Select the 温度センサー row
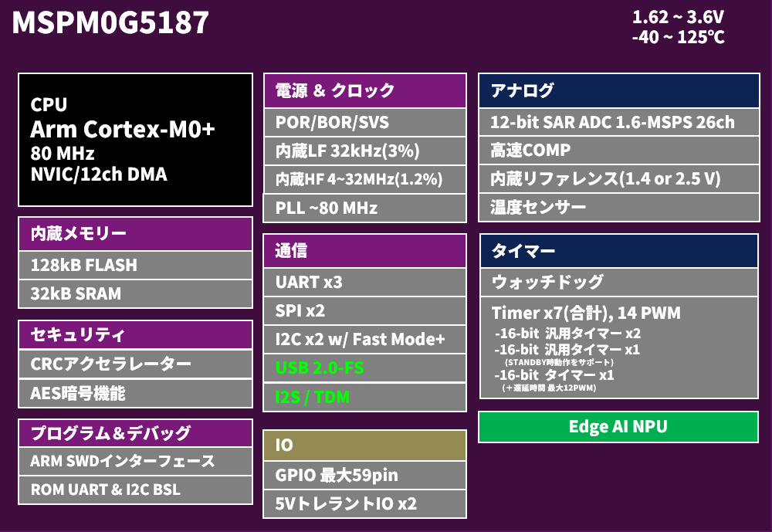 pyautogui.click(x=619, y=208)
